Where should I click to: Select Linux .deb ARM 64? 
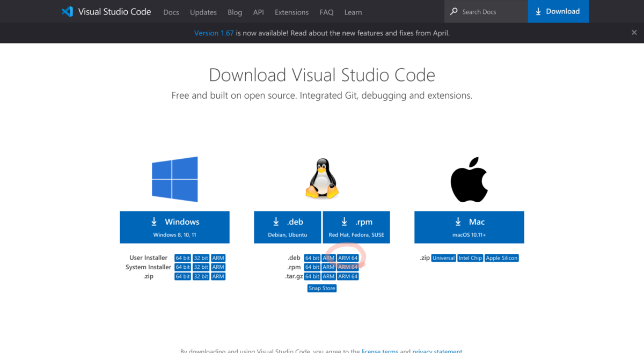[348, 258]
